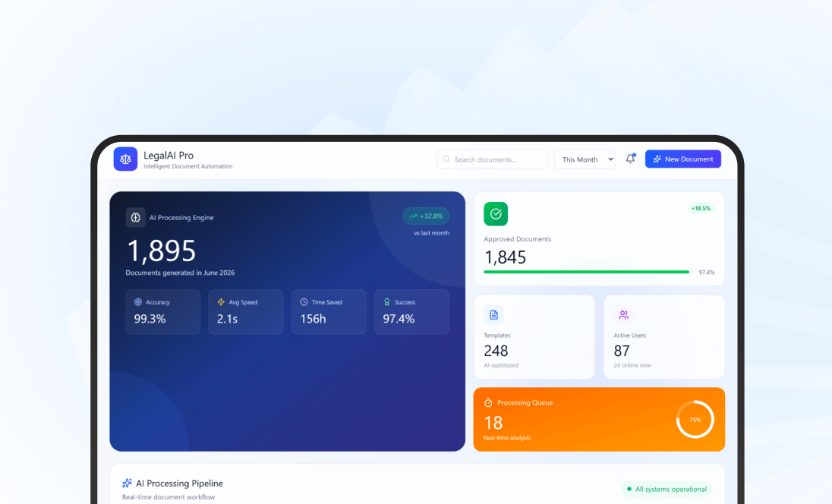Click the New Document button

tap(682, 159)
